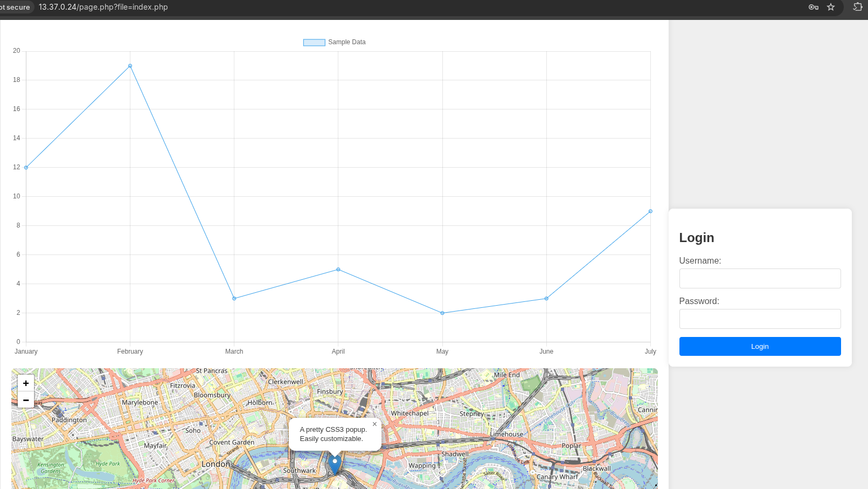Click the February data point at 19

[x=130, y=66]
